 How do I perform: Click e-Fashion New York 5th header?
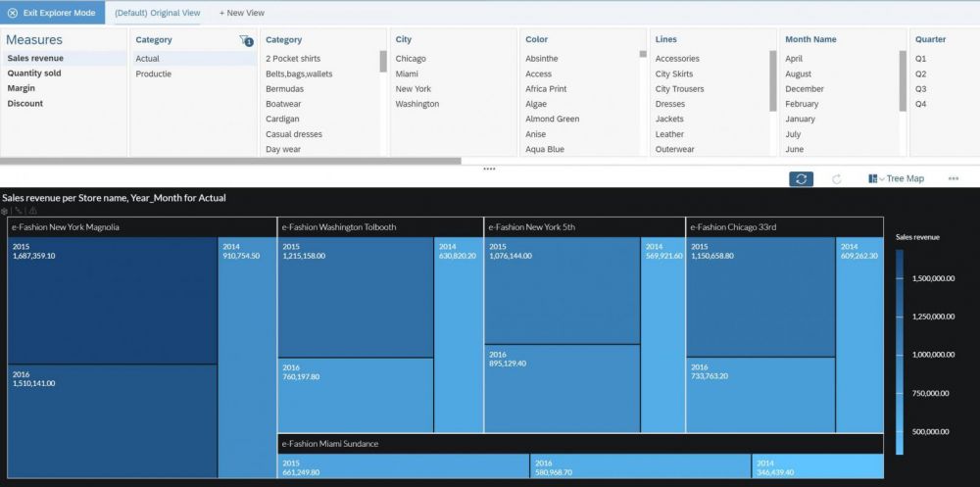point(584,227)
